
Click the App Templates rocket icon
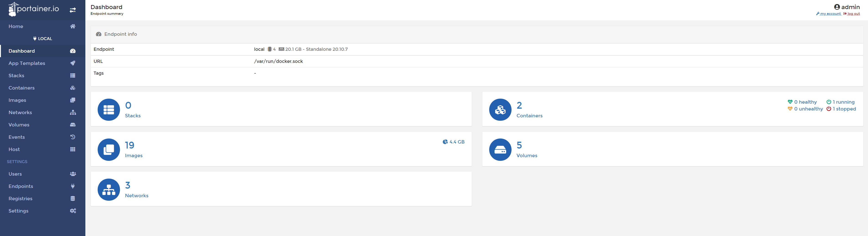[73, 63]
